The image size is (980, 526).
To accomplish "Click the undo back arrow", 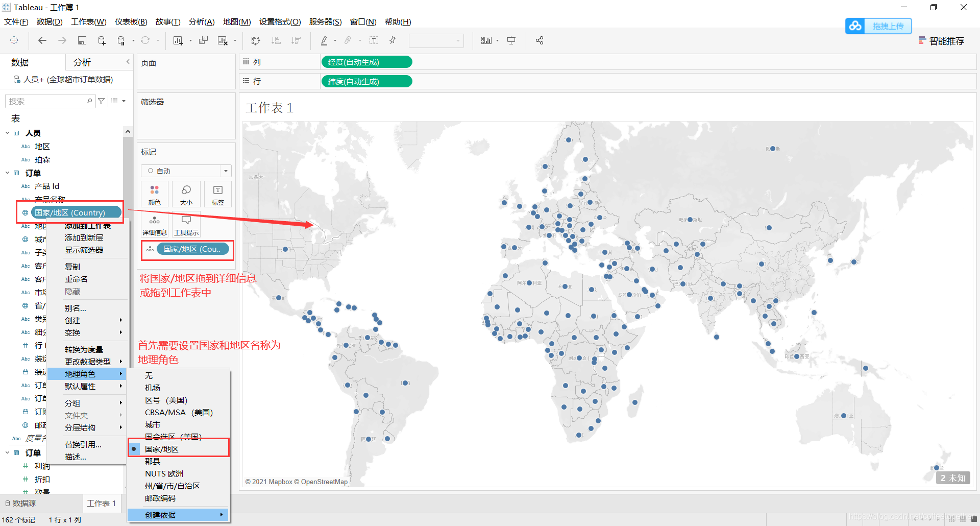I will [42, 40].
